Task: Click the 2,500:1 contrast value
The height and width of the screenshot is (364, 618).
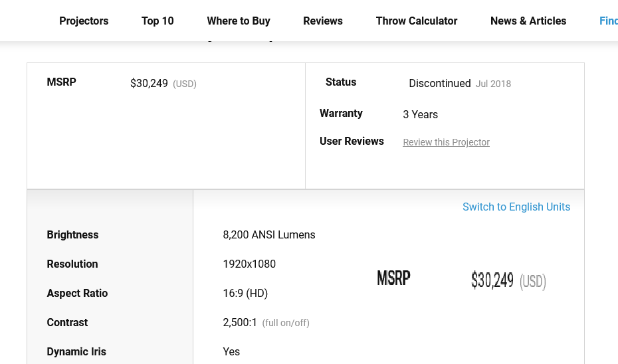Action: coord(240,322)
